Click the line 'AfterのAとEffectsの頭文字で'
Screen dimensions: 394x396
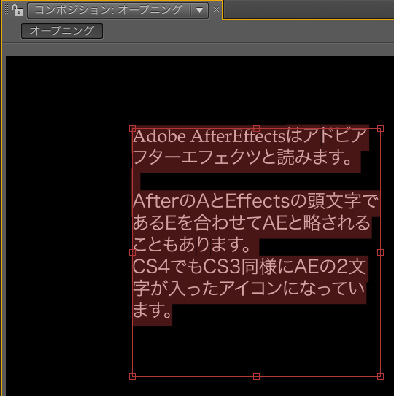256,201
